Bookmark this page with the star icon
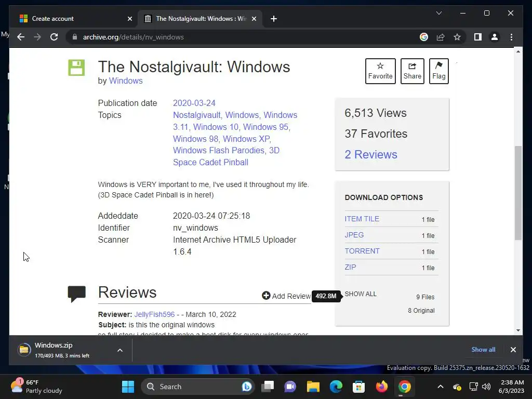This screenshot has height=399, width=532. tap(457, 37)
